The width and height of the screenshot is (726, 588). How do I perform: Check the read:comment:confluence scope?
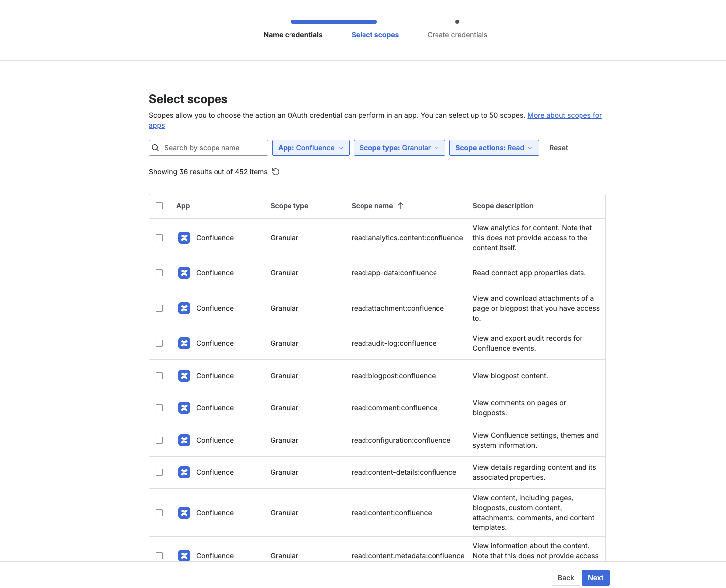tap(159, 408)
